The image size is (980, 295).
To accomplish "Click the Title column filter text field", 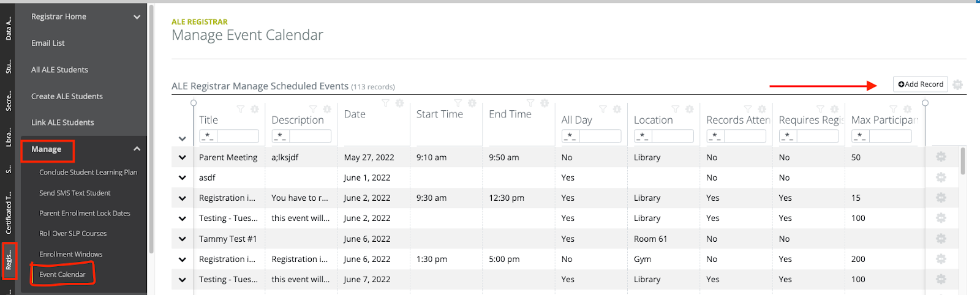I will [238, 136].
